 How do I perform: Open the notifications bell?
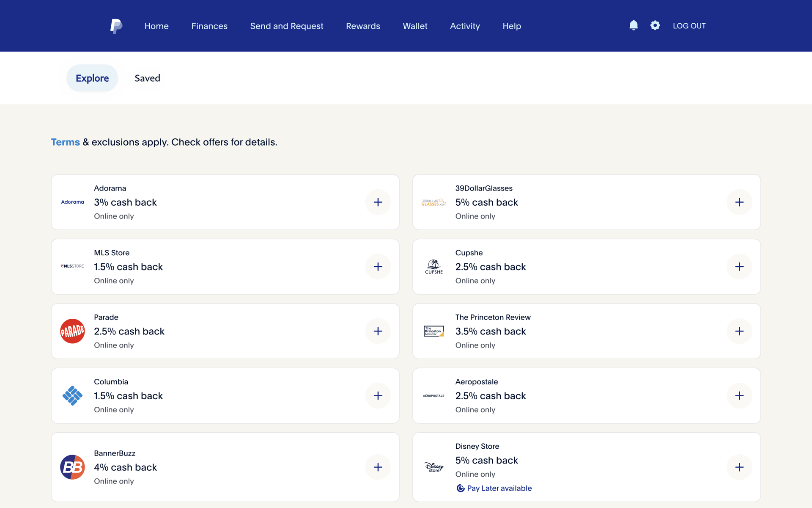634,25
